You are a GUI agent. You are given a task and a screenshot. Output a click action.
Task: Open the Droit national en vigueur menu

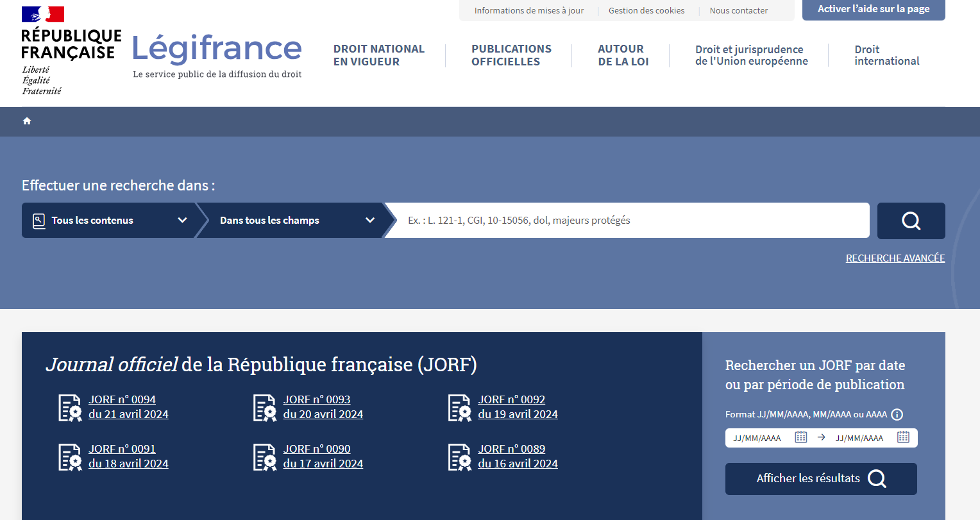[379, 55]
